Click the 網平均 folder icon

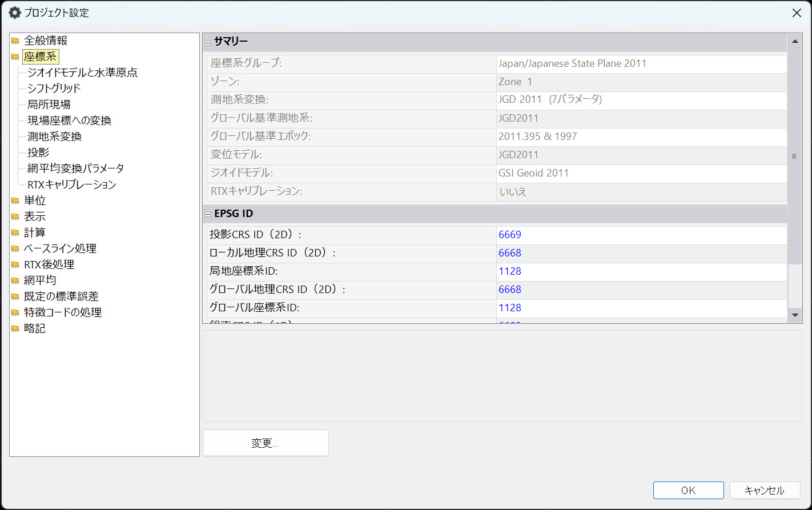[16, 280]
